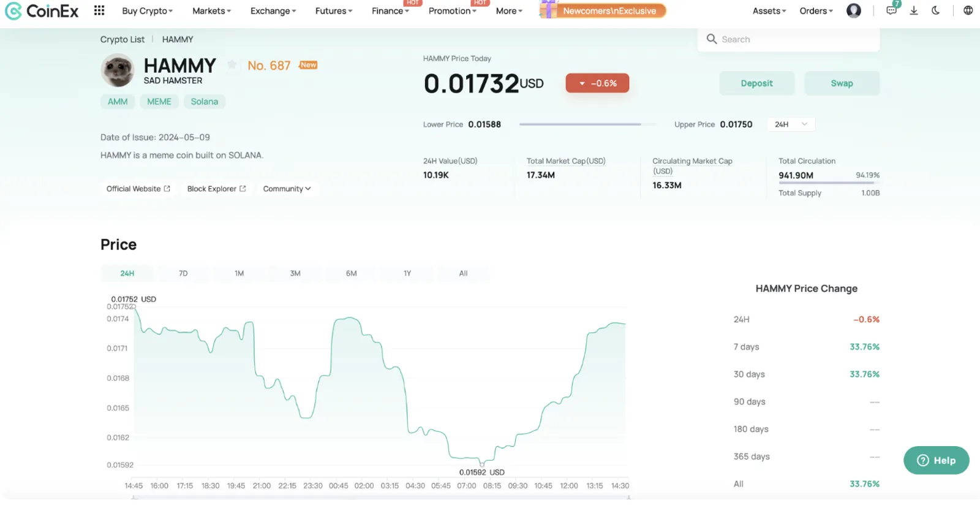The image size is (980, 508).
Task: Click the download app icon
Action: coord(913,10)
